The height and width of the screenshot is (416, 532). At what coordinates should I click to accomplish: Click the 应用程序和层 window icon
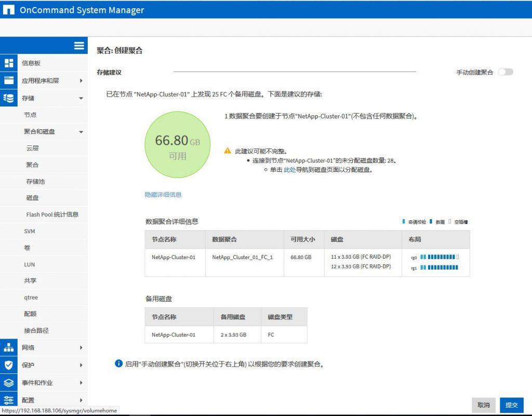9,80
